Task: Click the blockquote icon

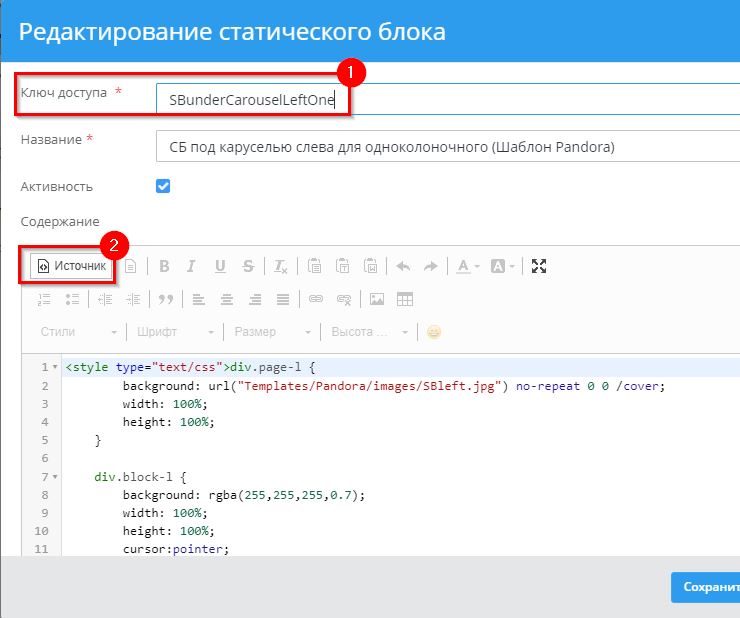Action: point(166,299)
